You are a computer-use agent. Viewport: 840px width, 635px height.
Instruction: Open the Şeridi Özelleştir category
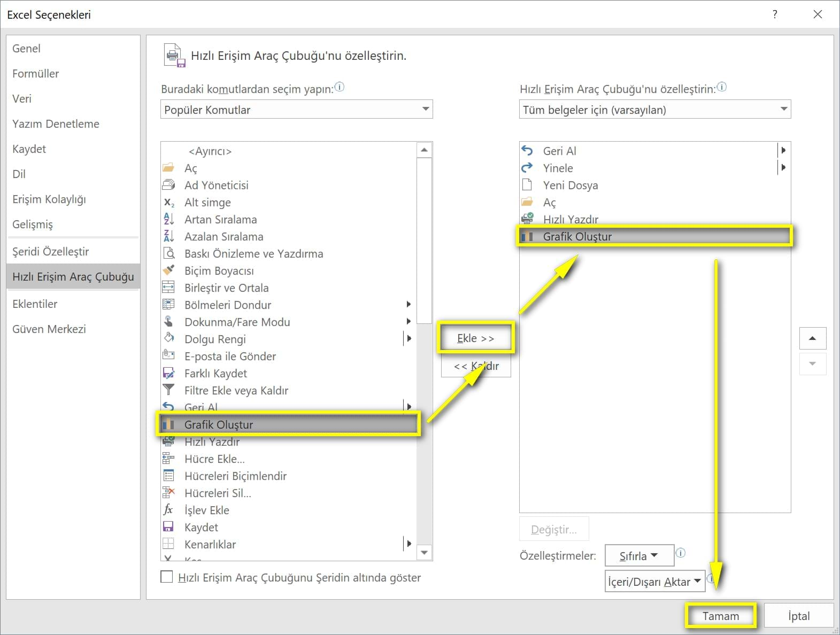73,251
